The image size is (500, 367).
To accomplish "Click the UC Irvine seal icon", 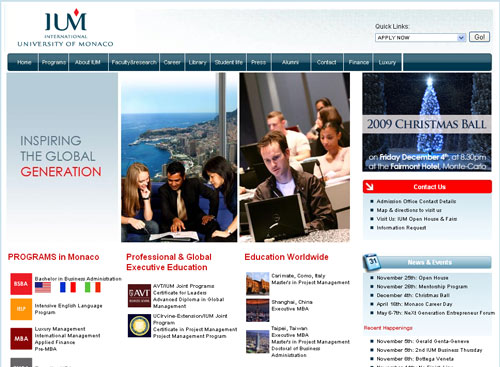I will click(139, 325).
